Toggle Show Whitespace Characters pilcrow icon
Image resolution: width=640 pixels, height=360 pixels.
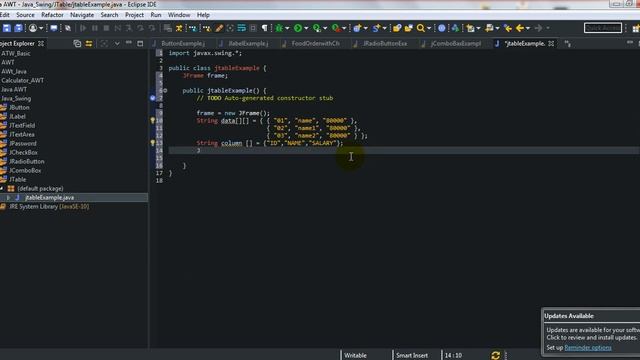[264, 28]
